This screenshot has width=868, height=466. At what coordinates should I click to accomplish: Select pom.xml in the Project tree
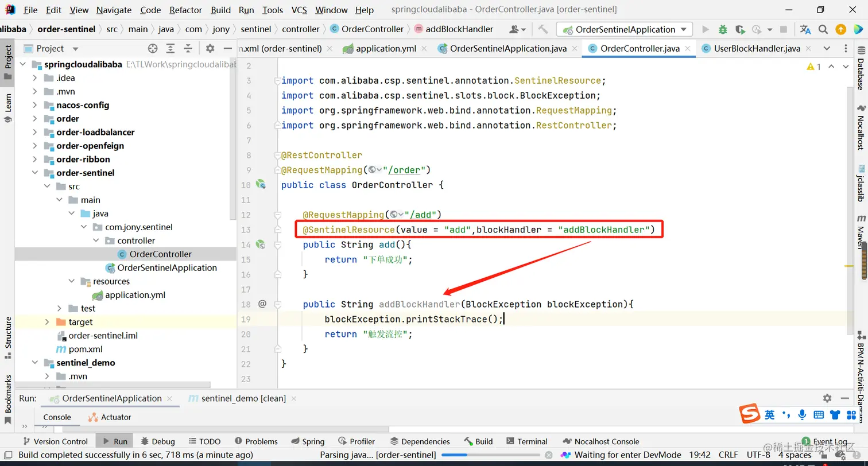(86, 349)
